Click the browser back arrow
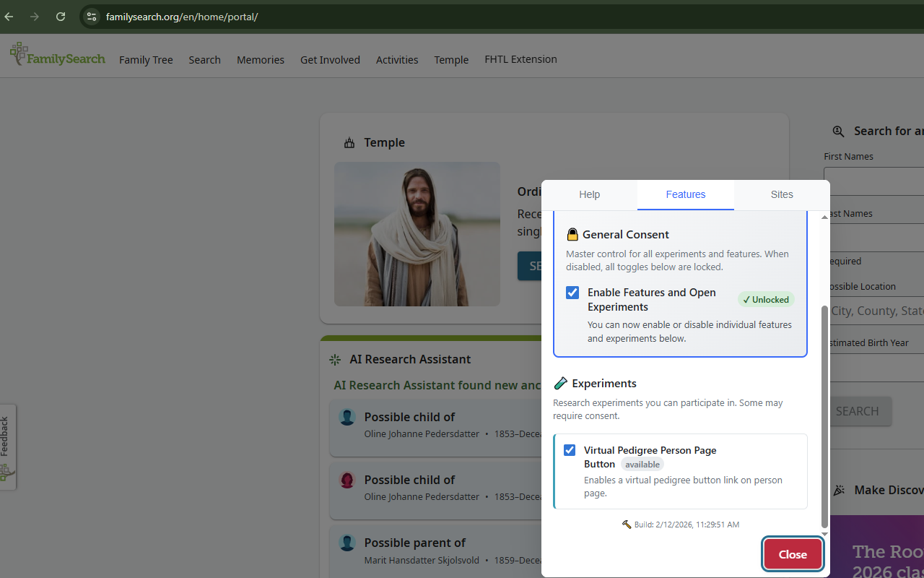 (x=9, y=17)
